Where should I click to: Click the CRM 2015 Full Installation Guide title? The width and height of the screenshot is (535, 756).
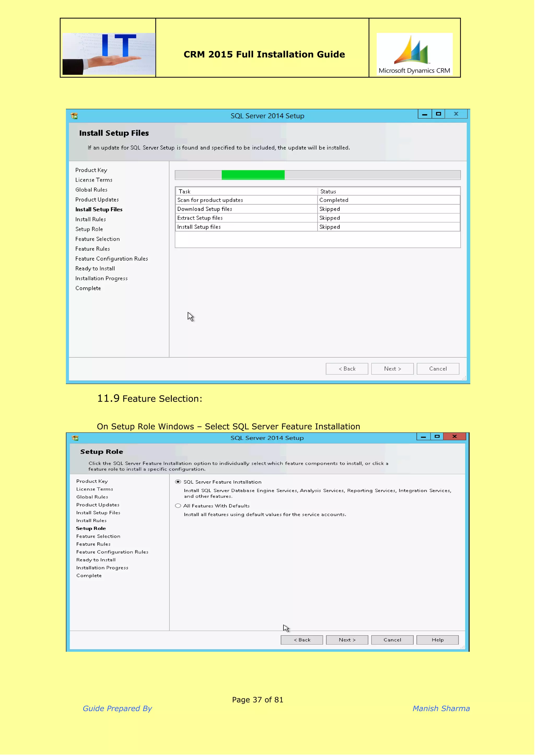pos(265,54)
